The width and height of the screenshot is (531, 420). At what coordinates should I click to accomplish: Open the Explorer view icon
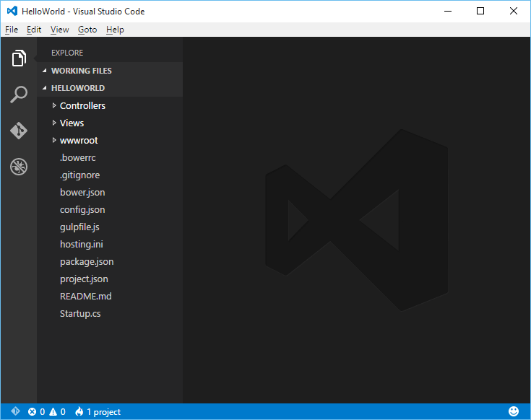point(19,58)
